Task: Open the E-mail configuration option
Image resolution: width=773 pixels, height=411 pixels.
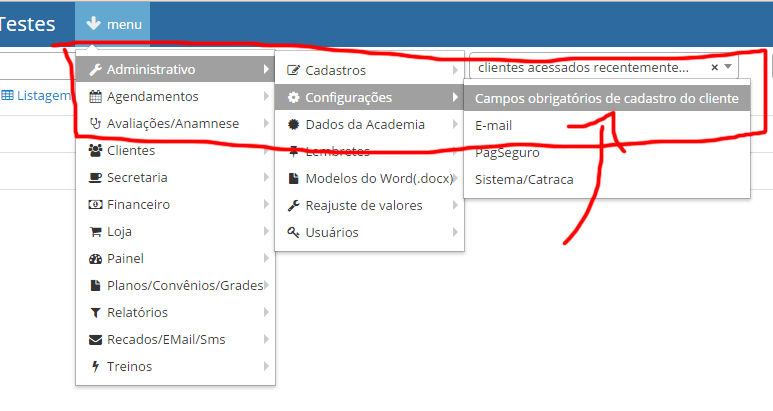Action: tap(494, 126)
